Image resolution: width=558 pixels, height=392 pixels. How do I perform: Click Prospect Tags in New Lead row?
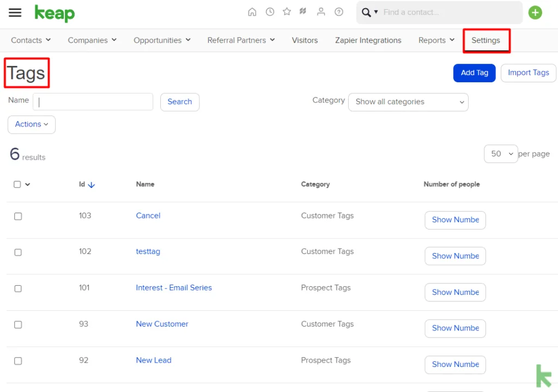[x=326, y=360]
